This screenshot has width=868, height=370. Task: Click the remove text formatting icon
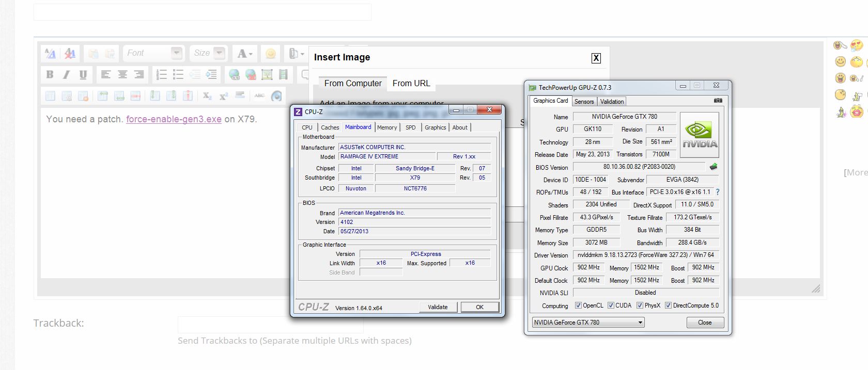click(70, 53)
